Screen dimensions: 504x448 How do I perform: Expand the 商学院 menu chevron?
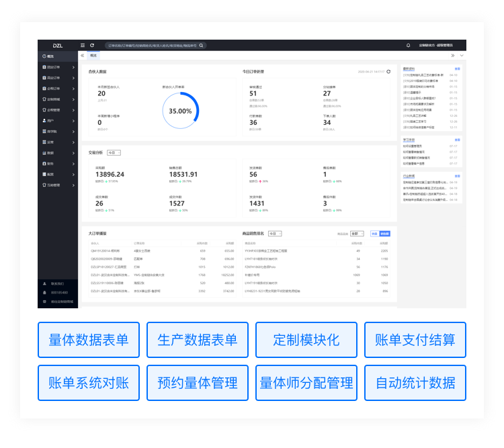click(x=74, y=132)
